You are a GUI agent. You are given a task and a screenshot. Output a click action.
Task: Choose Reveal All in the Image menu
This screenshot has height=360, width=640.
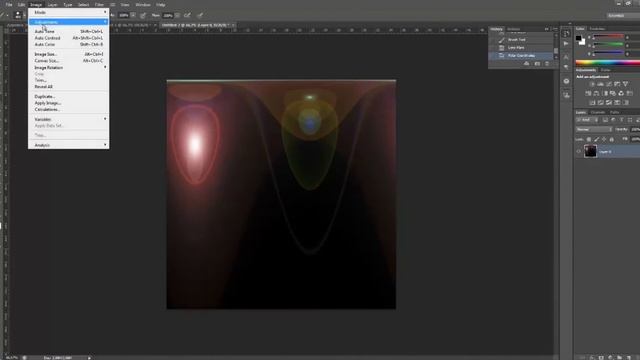69,87
